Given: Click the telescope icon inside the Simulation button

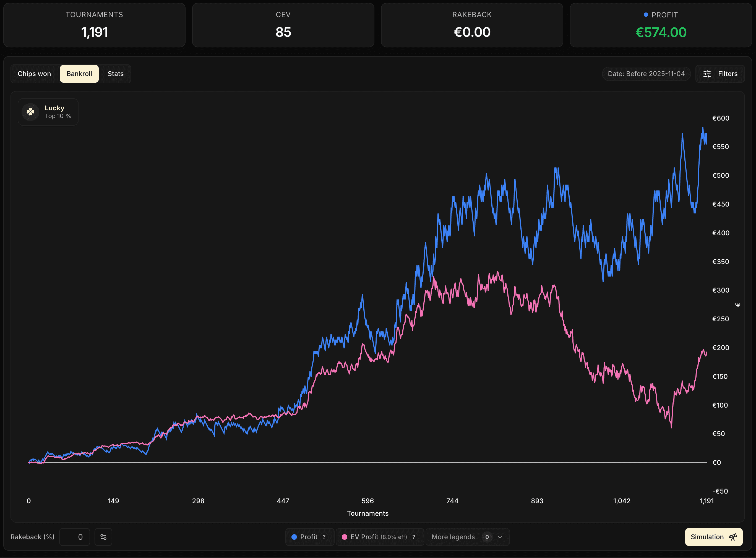Looking at the screenshot, I should [x=733, y=537].
